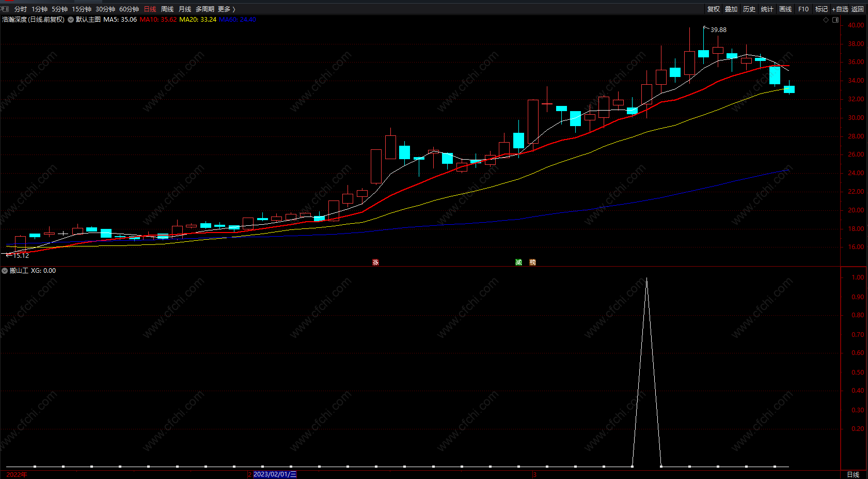Click the 搬山工 indicator name

pos(19,271)
